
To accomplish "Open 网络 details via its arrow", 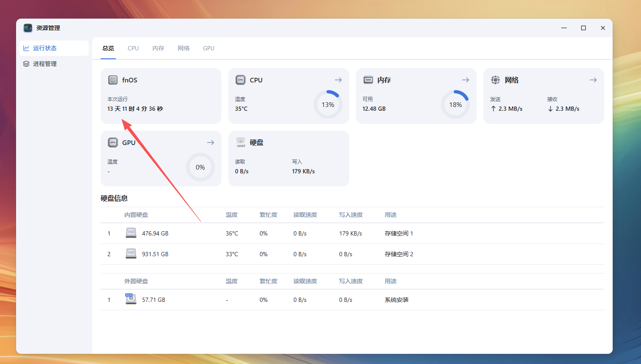I will (x=593, y=80).
